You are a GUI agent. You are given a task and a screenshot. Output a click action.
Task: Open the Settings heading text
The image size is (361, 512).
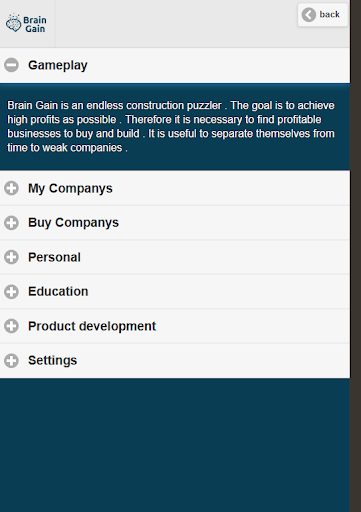click(x=53, y=361)
